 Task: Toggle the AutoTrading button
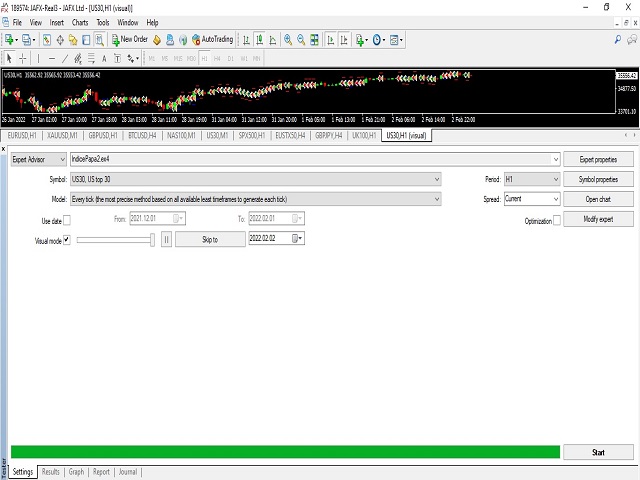(213, 40)
